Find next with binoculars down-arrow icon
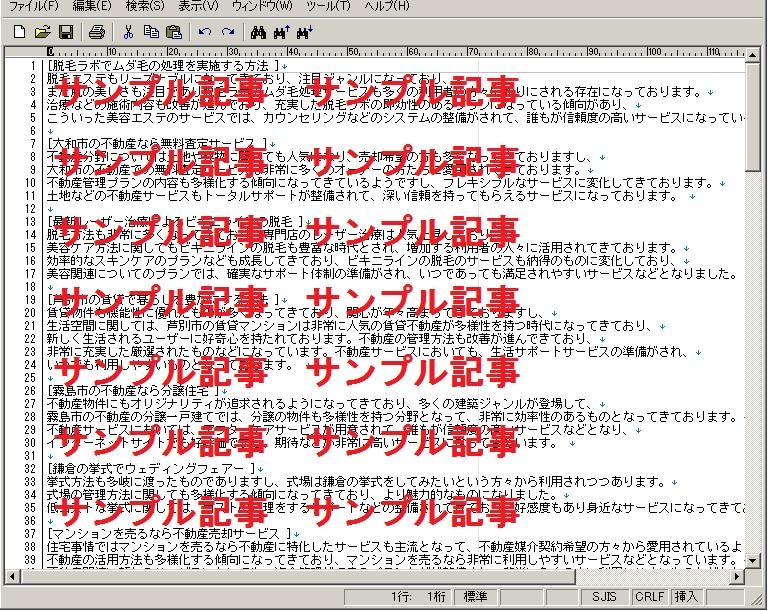 (x=305, y=32)
